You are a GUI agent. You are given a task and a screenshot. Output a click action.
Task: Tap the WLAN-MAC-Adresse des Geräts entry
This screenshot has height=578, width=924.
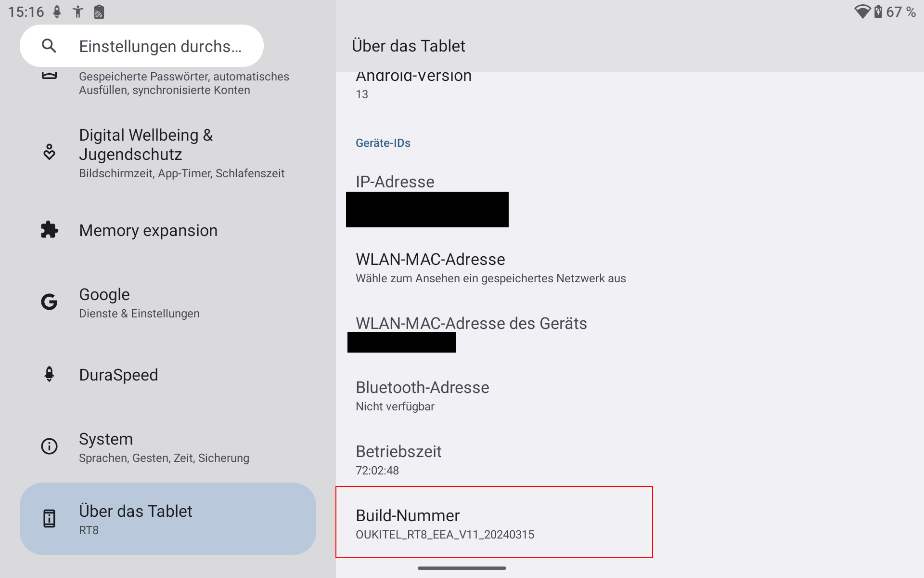click(471, 332)
